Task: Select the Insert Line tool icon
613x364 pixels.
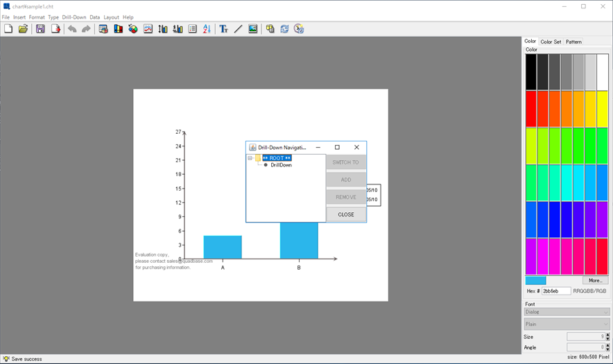Action: (x=238, y=29)
